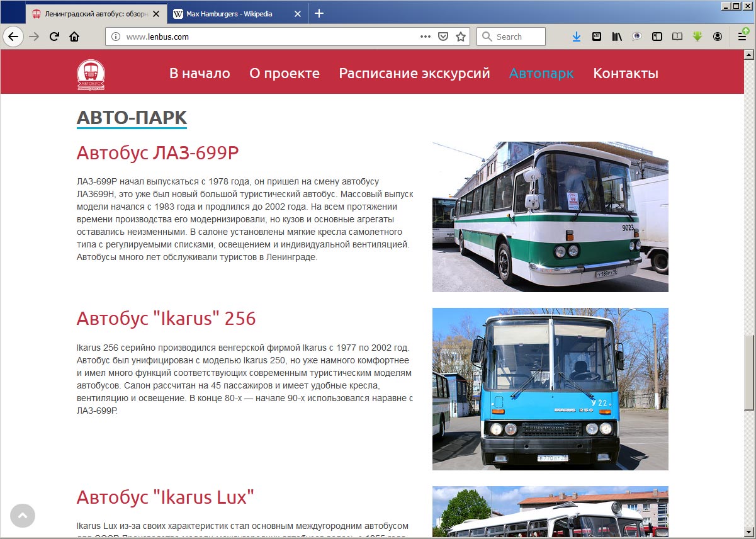This screenshot has width=756, height=539.
Task: Click the vertical page scrollbar thumb
Action: [750, 373]
